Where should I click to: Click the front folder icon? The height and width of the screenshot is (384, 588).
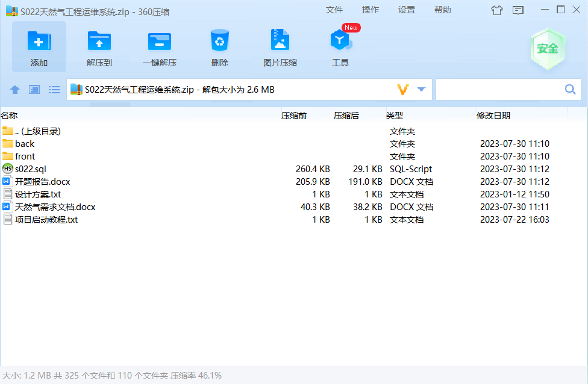click(7, 156)
